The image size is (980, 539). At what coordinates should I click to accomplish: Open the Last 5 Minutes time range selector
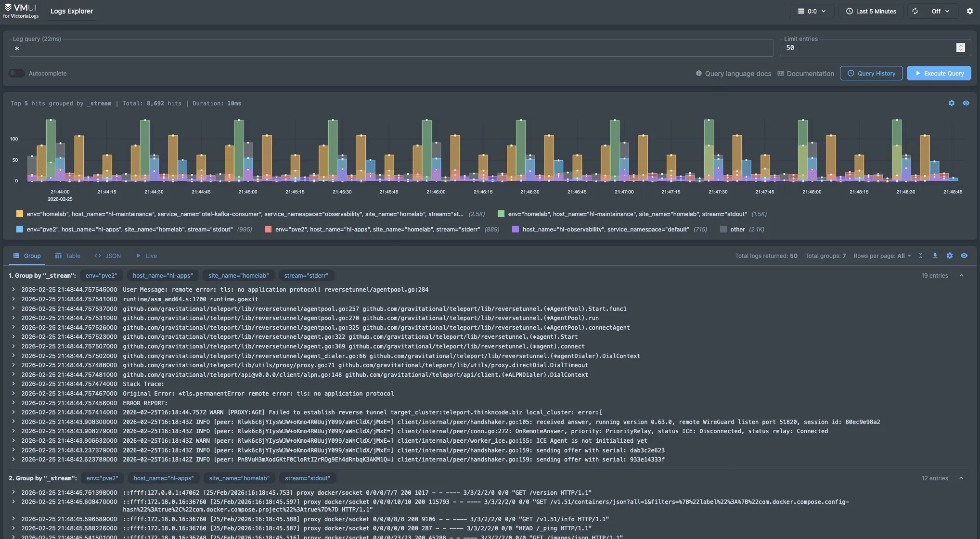(x=871, y=11)
